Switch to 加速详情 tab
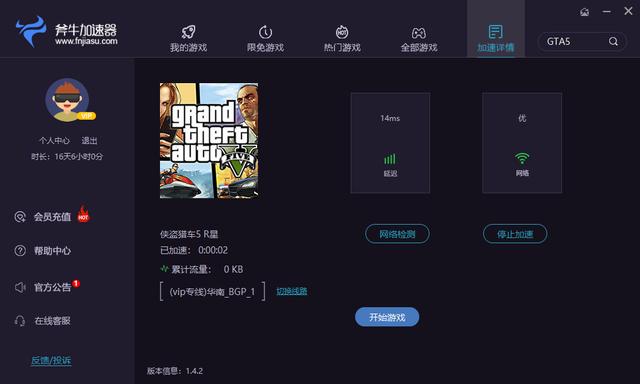640x384 pixels. click(496, 38)
